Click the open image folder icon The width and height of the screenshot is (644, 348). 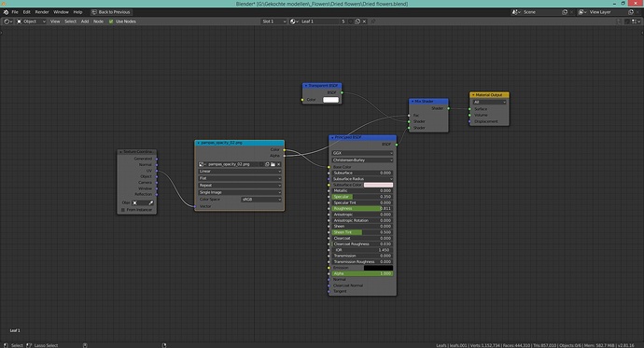[x=273, y=164]
